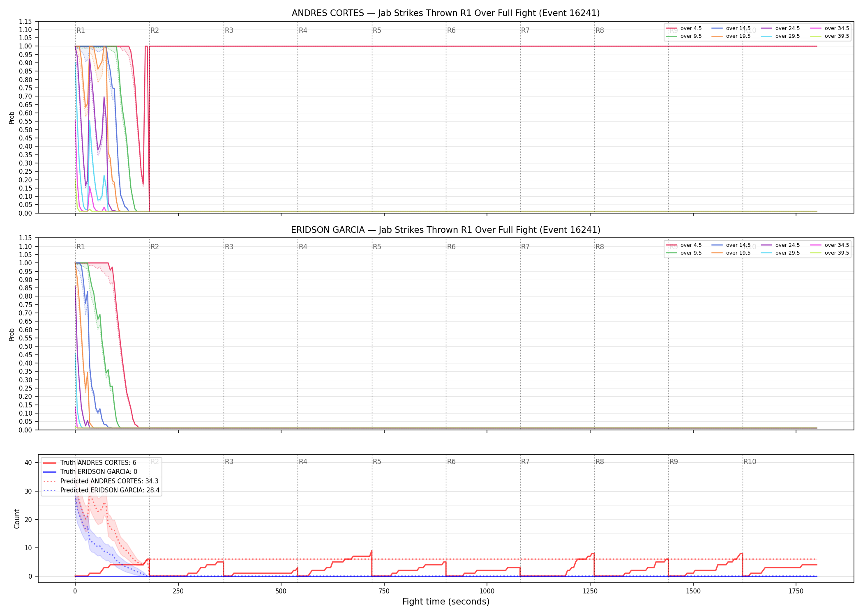Click the 1000 tick label on time axis

pyautogui.click(x=487, y=591)
